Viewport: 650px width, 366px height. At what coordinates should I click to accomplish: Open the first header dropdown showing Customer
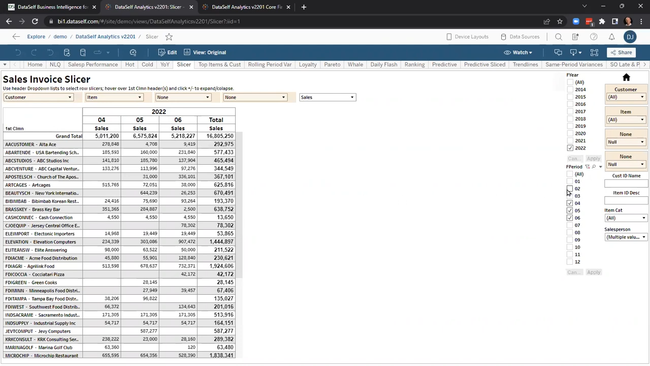pyautogui.click(x=38, y=97)
